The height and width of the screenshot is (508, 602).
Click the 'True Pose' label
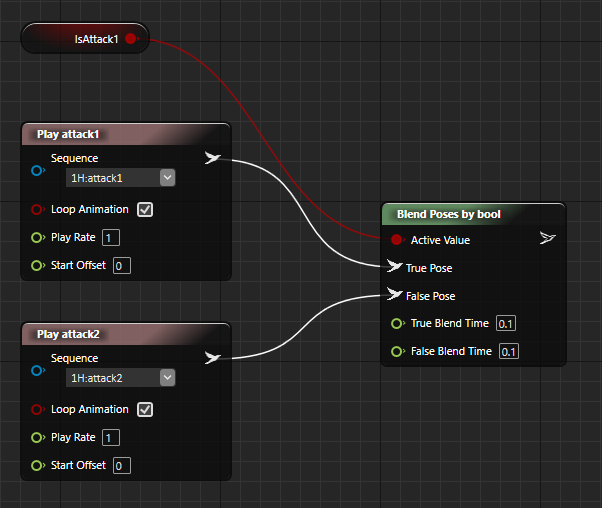pos(429,268)
